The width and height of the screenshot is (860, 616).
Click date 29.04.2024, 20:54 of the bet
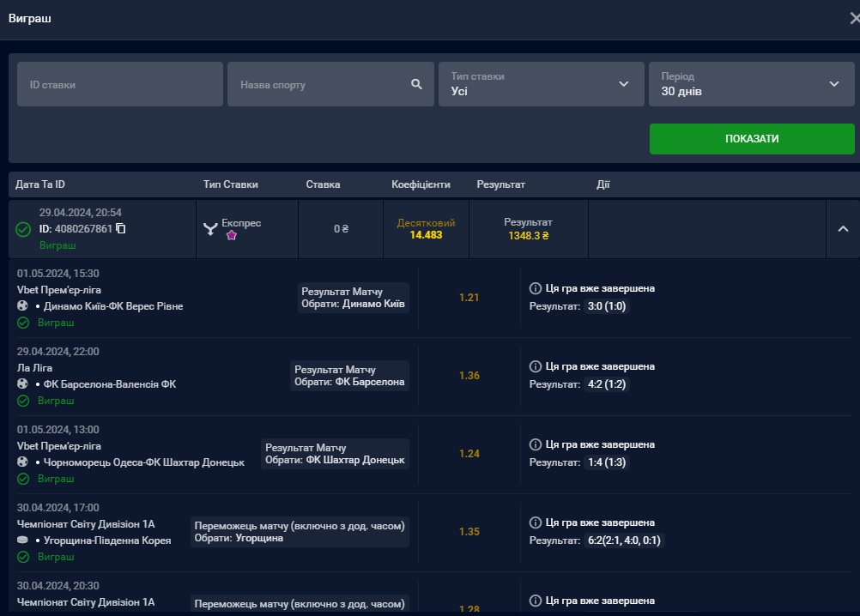pyautogui.click(x=80, y=213)
